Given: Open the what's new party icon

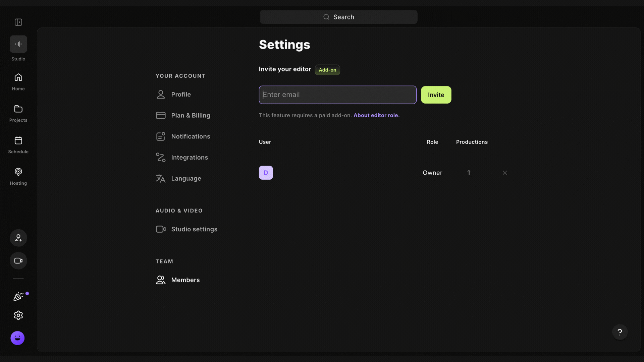Looking at the screenshot, I should (18, 297).
